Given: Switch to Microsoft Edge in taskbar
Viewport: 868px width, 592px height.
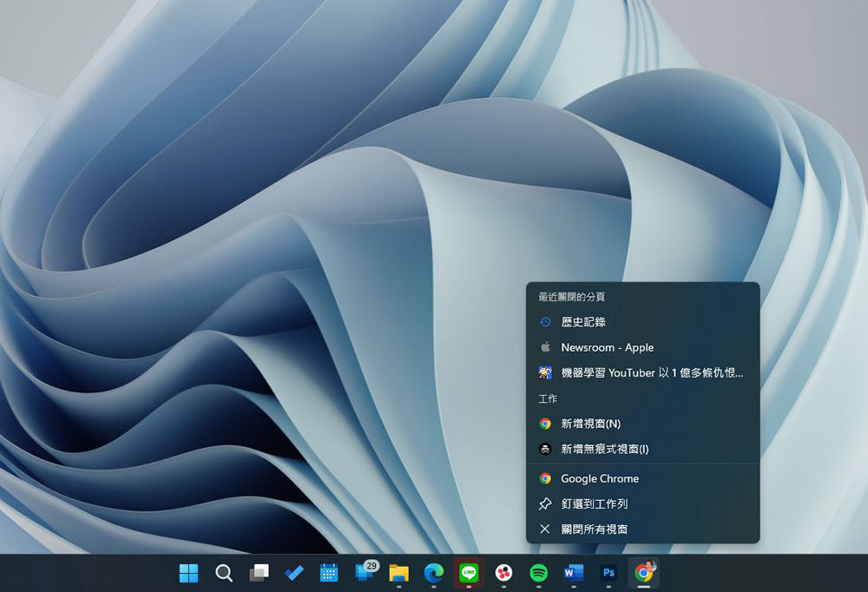Looking at the screenshot, I should click(434, 573).
